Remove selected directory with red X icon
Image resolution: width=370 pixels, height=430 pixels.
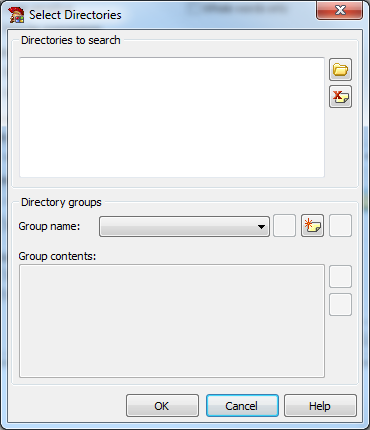click(340, 97)
